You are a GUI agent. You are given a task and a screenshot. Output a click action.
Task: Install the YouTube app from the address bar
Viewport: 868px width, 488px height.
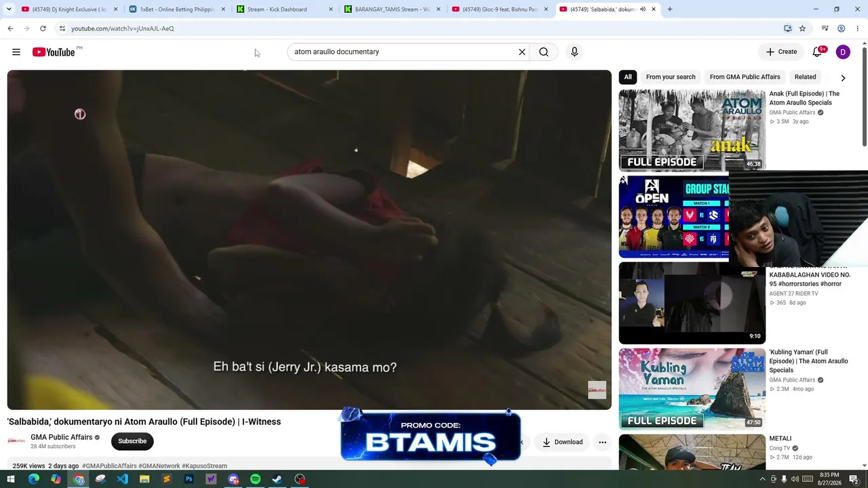tap(787, 28)
